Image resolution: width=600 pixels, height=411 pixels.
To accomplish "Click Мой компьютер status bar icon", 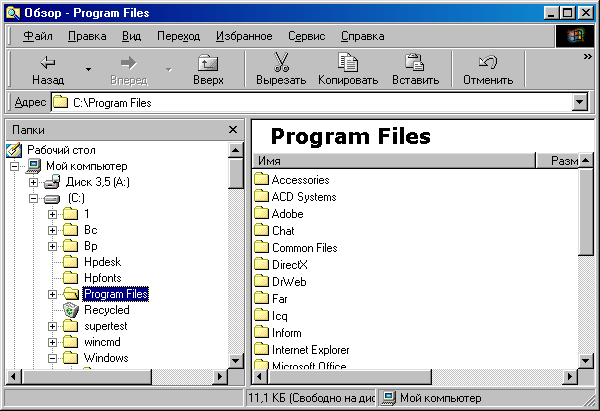I will point(389,398).
